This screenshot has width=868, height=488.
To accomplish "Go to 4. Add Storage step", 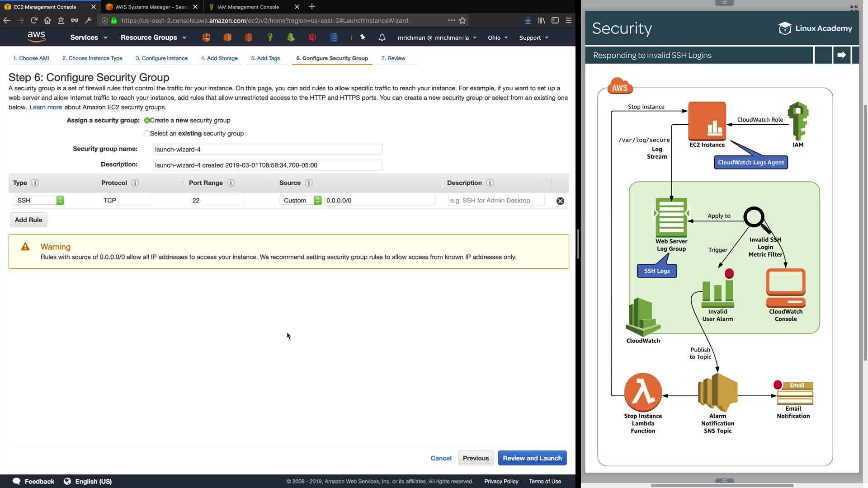I will click(219, 58).
